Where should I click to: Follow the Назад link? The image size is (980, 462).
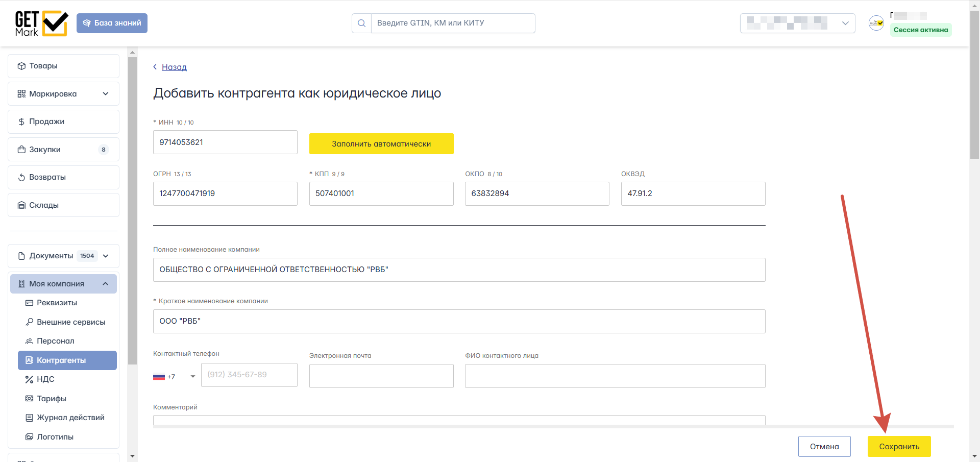[174, 67]
